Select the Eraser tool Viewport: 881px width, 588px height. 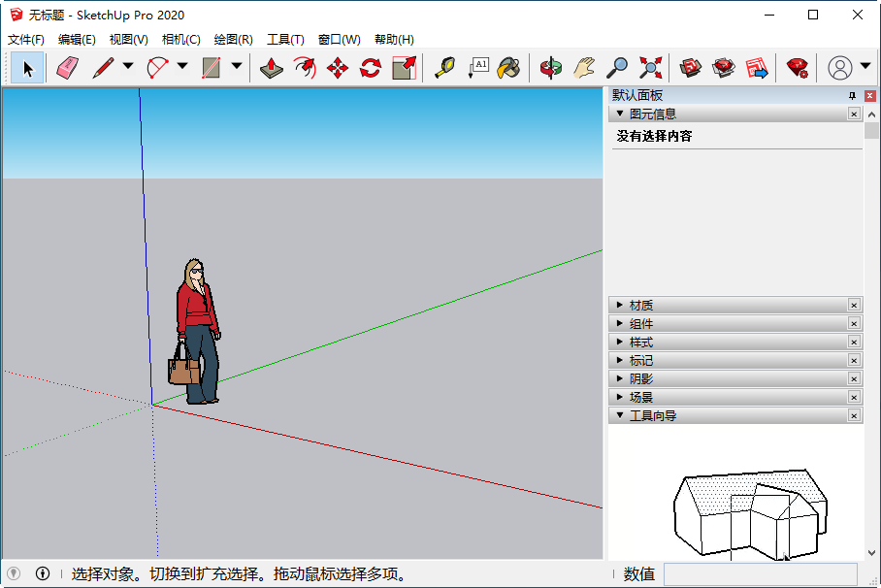point(66,68)
